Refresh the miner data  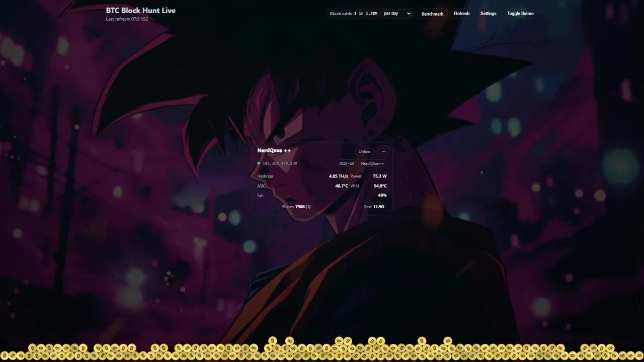click(461, 14)
